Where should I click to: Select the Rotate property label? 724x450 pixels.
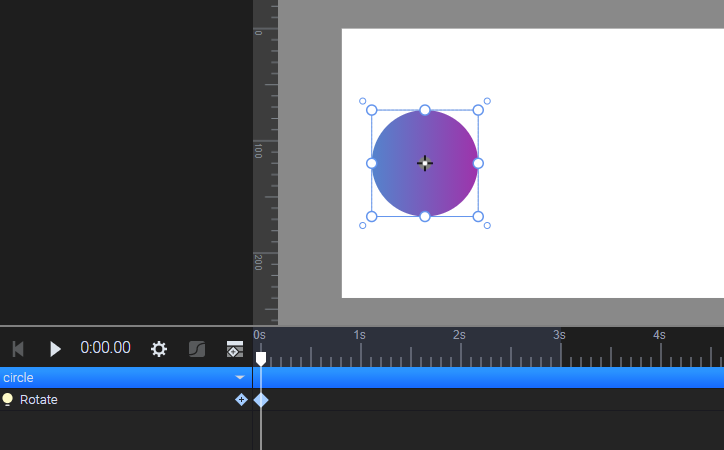pyautogui.click(x=39, y=400)
